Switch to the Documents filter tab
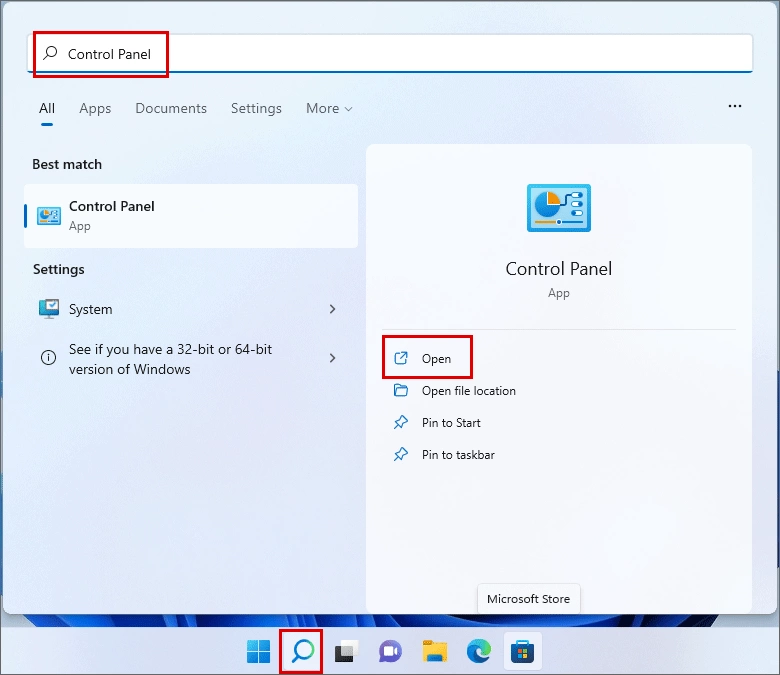 (171, 108)
